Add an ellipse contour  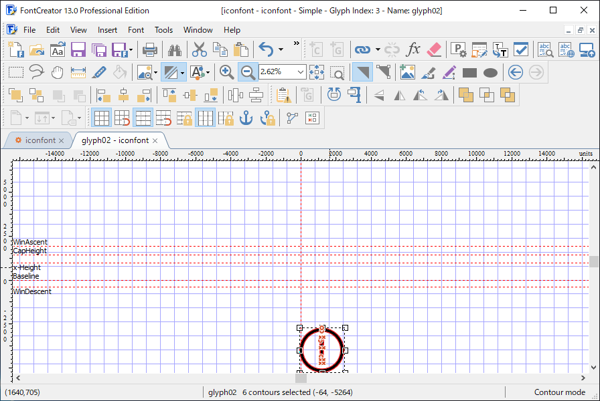point(490,73)
